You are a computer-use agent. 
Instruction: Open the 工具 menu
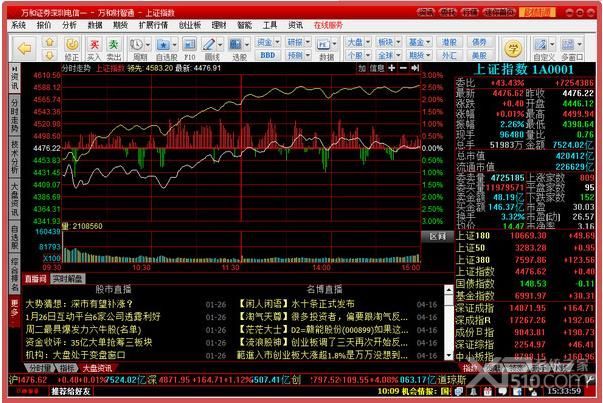pos(270,25)
